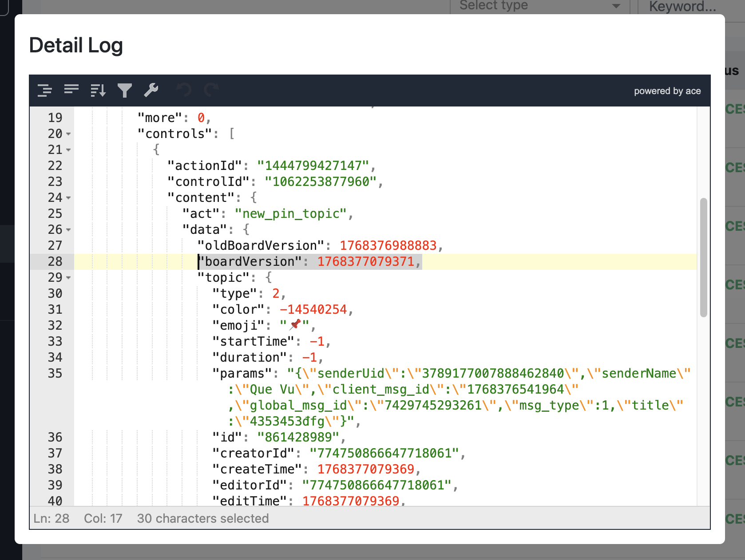Open the "powered by ace" link

[x=667, y=91]
